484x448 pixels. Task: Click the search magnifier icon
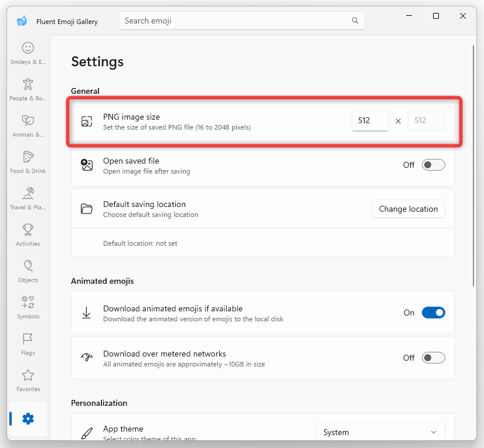coord(355,21)
